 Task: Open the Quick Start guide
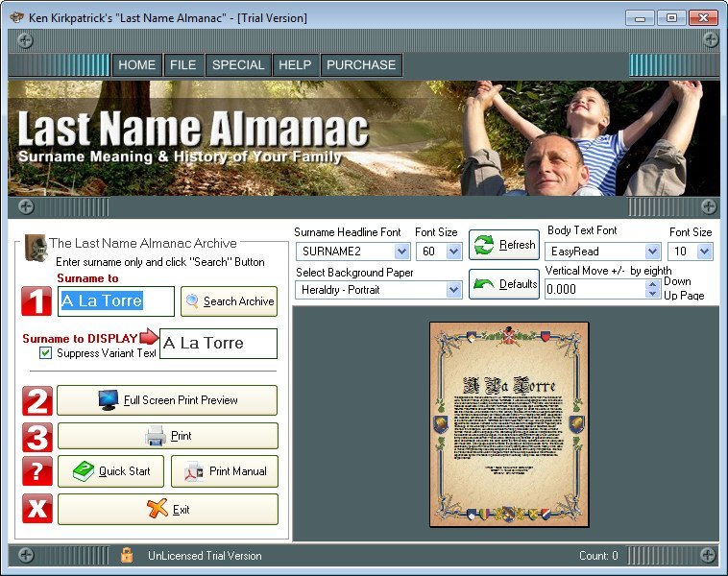[111, 471]
